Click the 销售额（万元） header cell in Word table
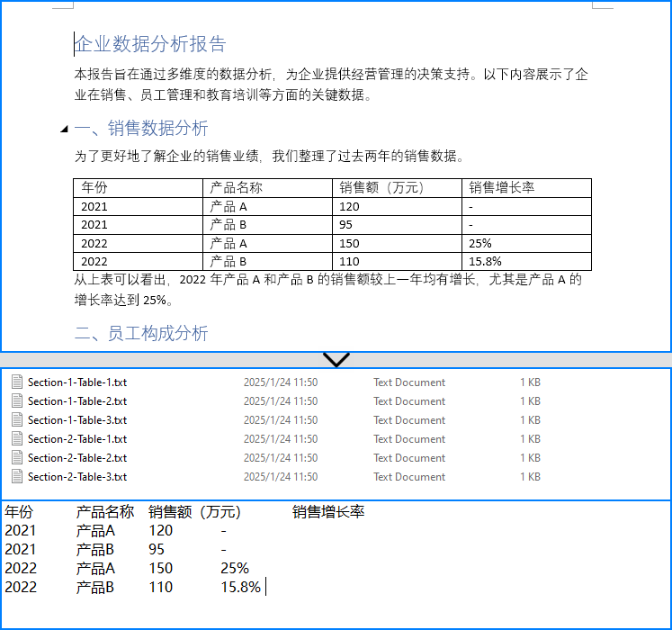 coord(398,188)
